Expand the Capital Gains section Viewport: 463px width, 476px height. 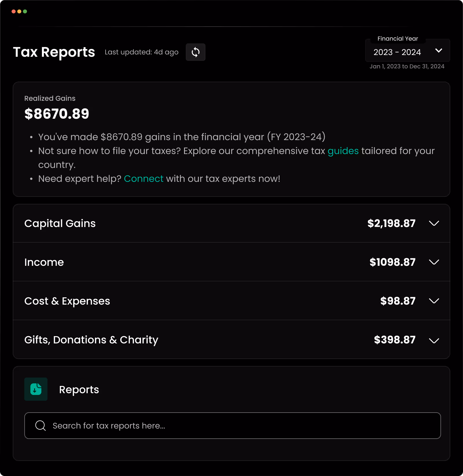(x=434, y=223)
